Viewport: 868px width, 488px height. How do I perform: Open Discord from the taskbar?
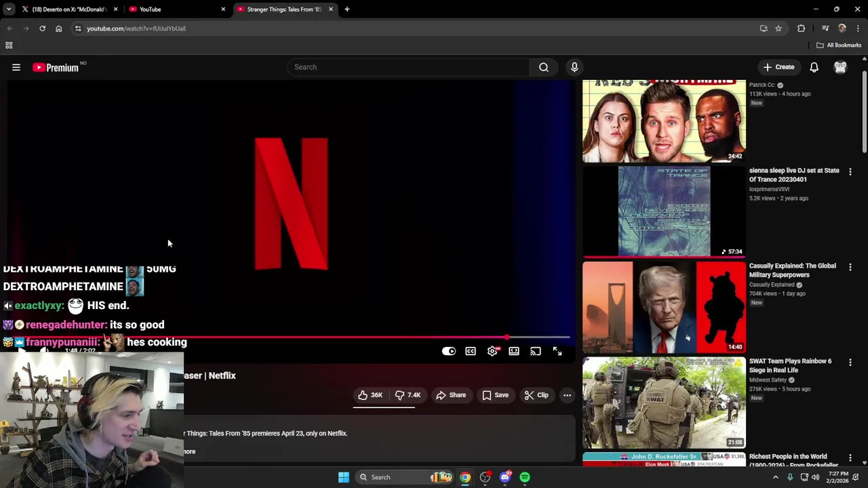(x=505, y=477)
